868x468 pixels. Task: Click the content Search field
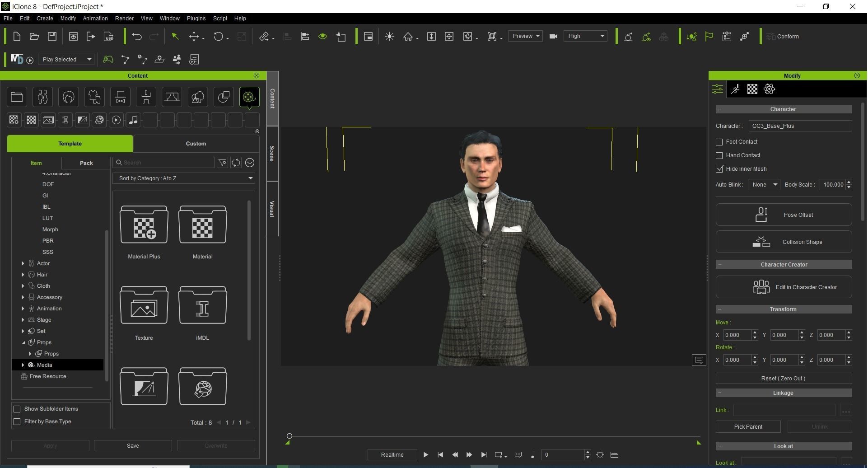tap(163, 163)
